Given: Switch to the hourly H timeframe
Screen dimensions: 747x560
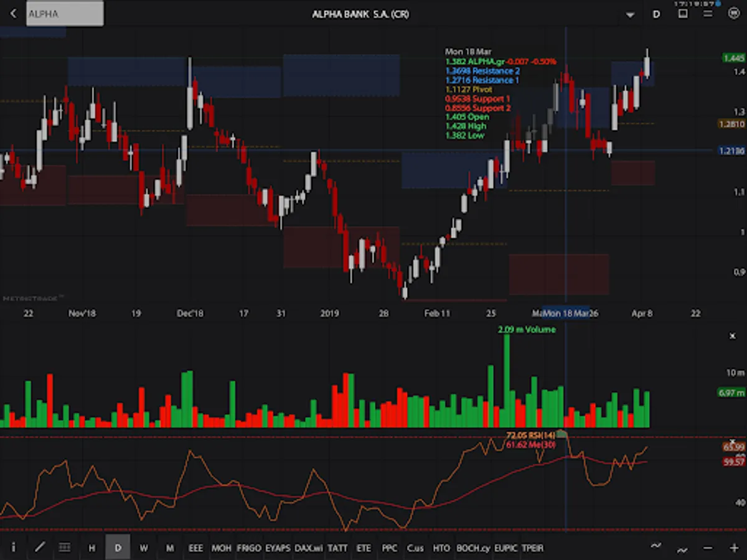Looking at the screenshot, I should point(92,548).
